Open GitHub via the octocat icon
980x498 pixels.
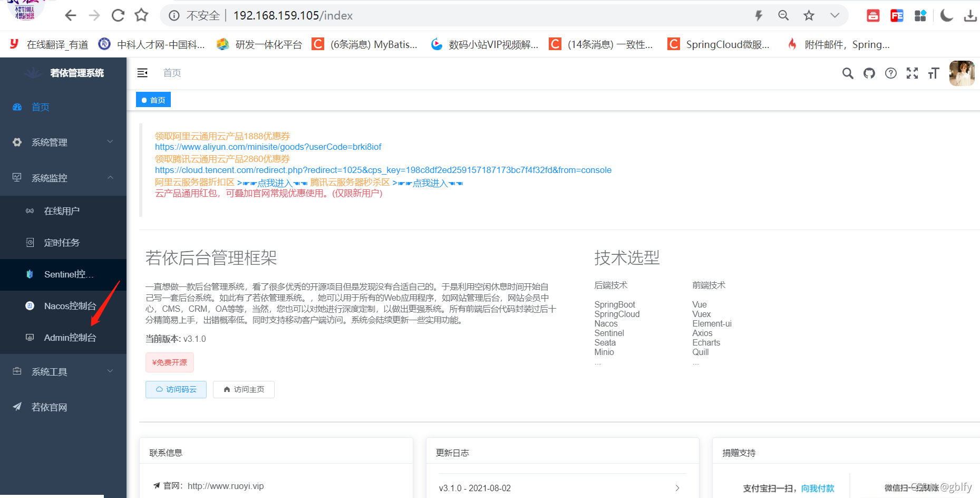[869, 73]
